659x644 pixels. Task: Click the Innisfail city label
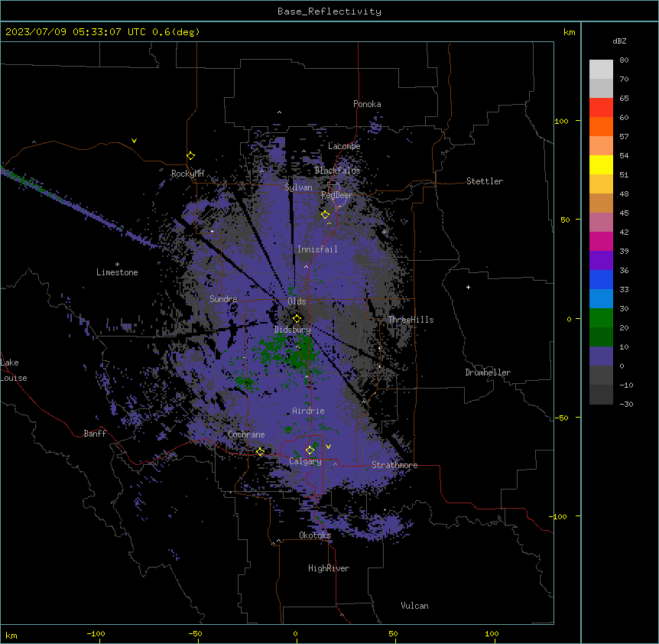(317, 249)
